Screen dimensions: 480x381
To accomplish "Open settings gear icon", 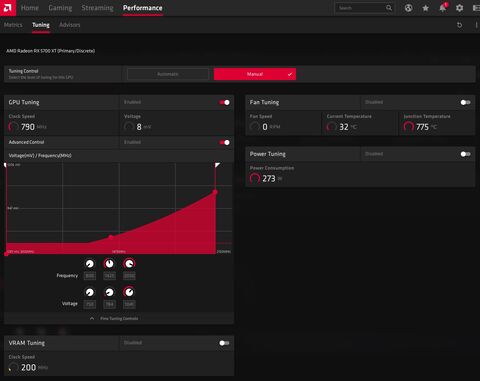I will coord(459,8).
